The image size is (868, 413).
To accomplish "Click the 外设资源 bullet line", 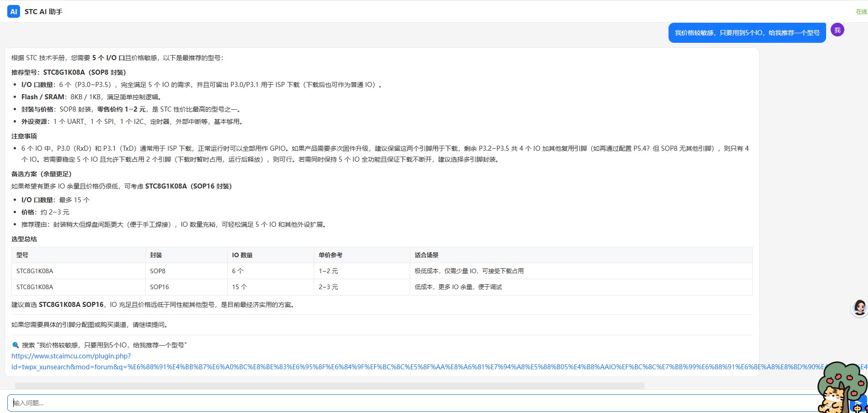I will [133, 122].
